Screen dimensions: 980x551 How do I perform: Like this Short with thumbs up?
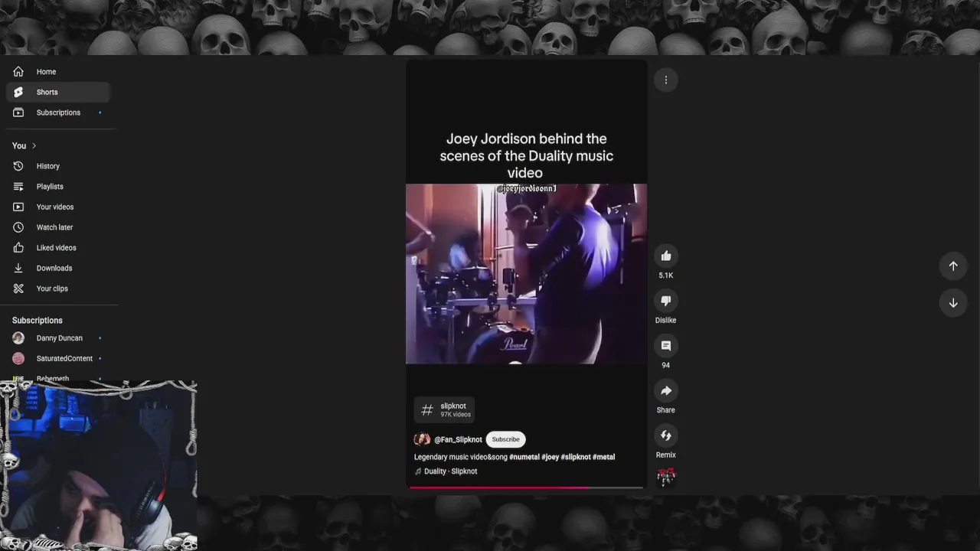pyautogui.click(x=666, y=256)
